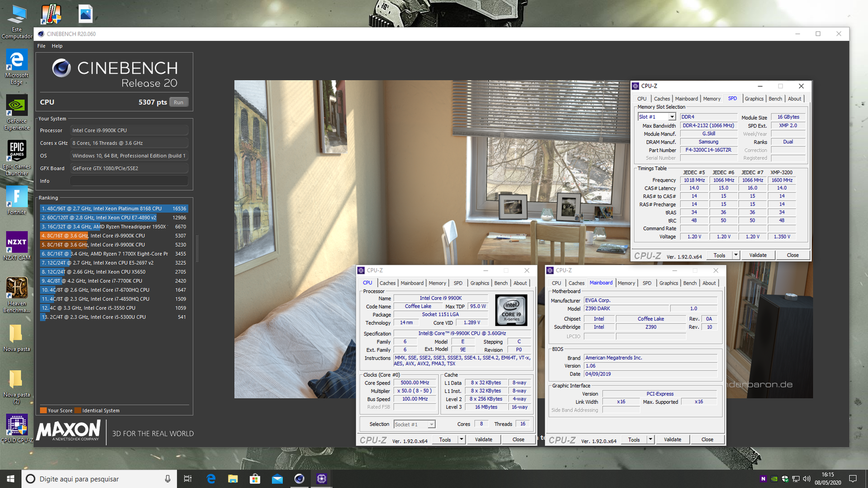Image resolution: width=868 pixels, height=488 pixels.
Task: Click Validate in CPU tab window
Action: coord(483,439)
